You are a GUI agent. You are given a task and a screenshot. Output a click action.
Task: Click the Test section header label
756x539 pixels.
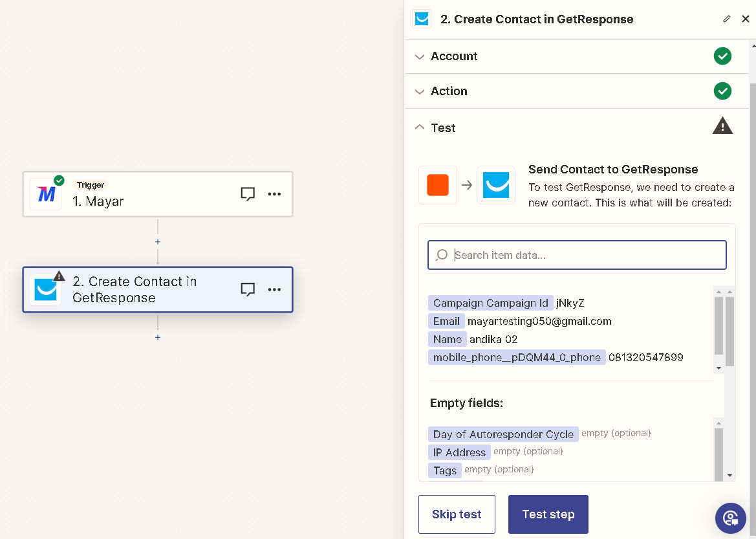[x=443, y=128]
